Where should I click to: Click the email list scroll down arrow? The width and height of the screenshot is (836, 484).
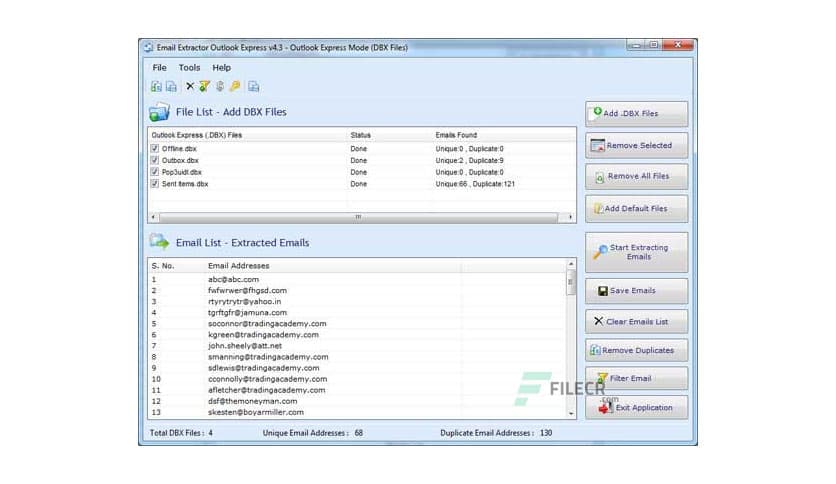click(570, 414)
